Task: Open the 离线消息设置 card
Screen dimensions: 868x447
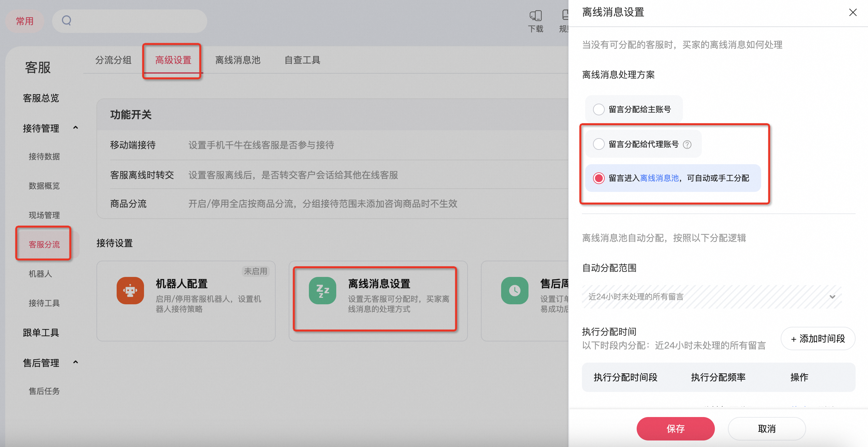Action: (378, 301)
